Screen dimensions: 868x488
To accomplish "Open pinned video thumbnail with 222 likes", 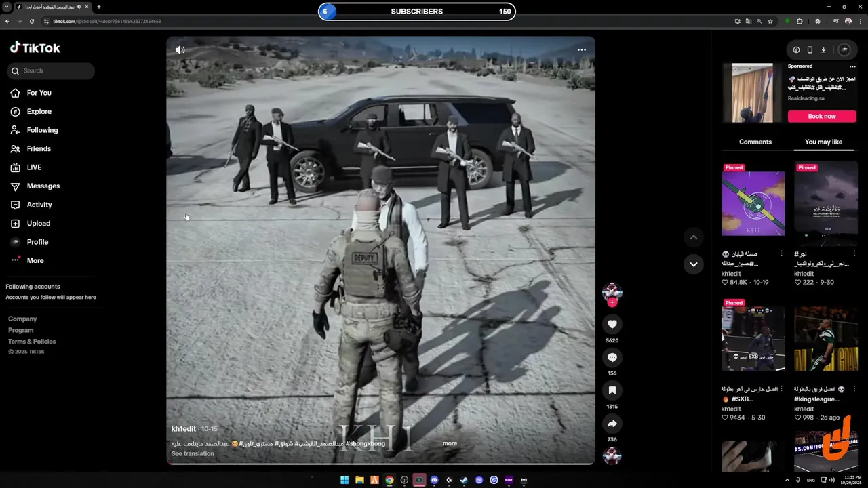I will 826,204.
